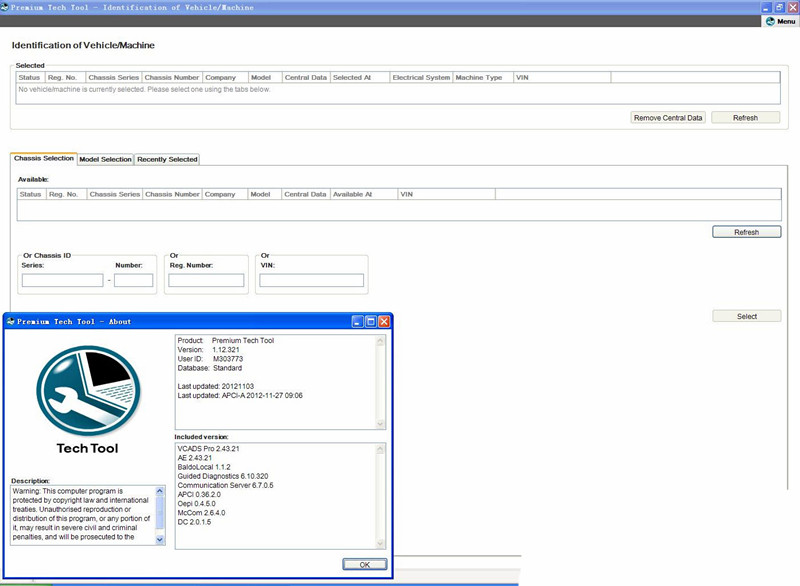Minimize the main Premium Tech Tool window
The width and height of the screenshot is (800, 586).
[766, 7]
